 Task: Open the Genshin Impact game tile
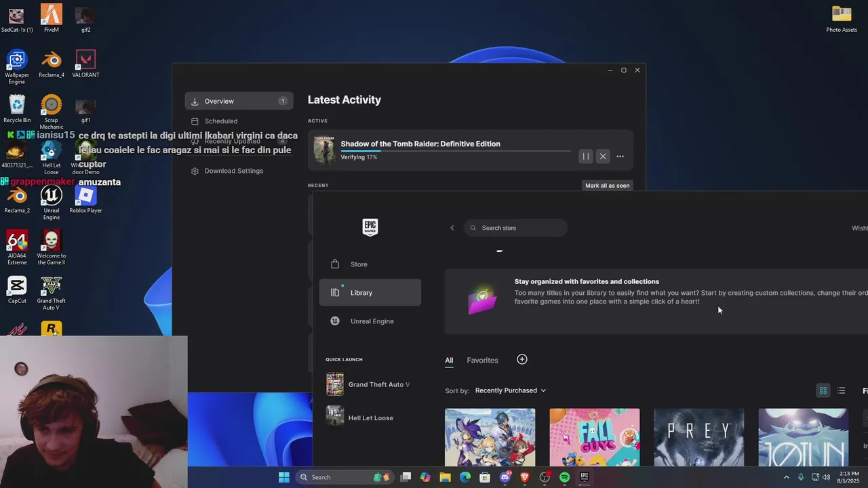490,437
